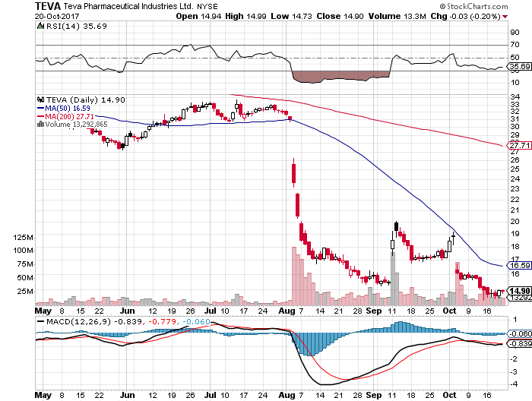Click the 27.71 MA(200) price tag
This screenshot has width=532, height=401.
pyautogui.click(x=517, y=145)
